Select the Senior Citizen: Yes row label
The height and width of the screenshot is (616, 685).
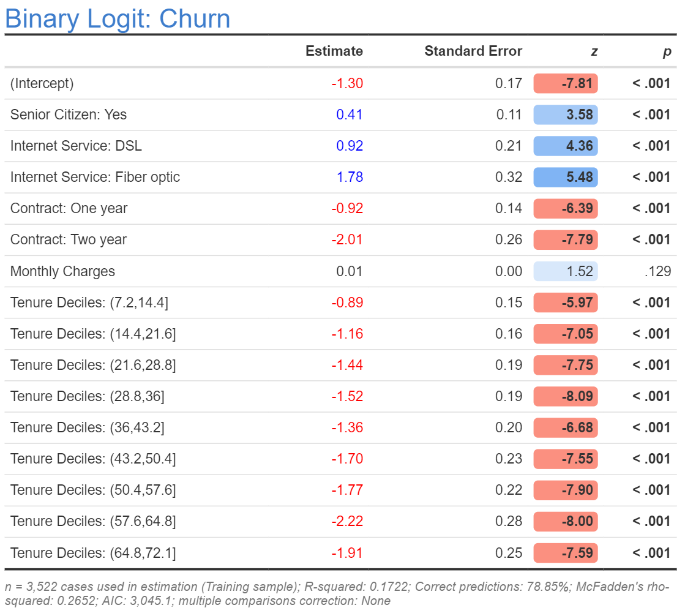click(69, 115)
